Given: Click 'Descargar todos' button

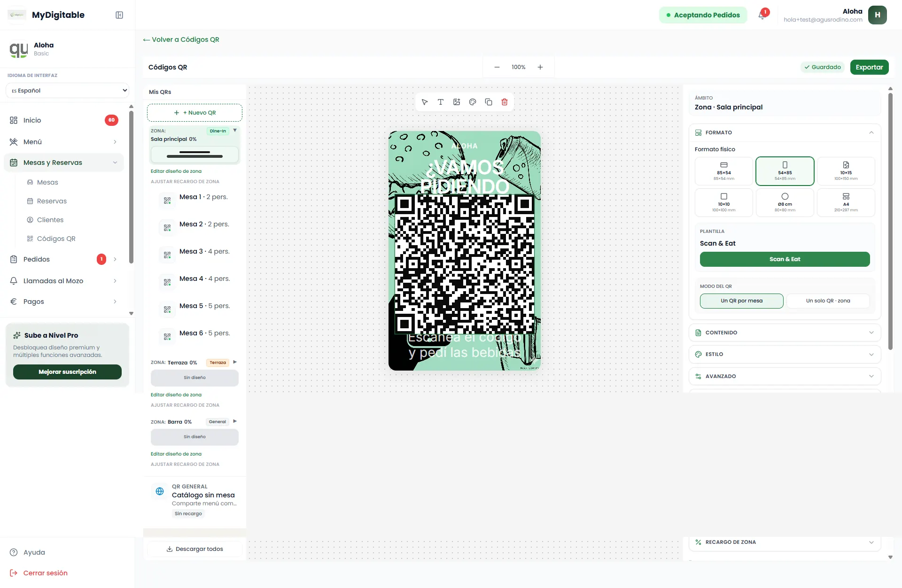Looking at the screenshot, I should pyautogui.click(x=194, y=549).
